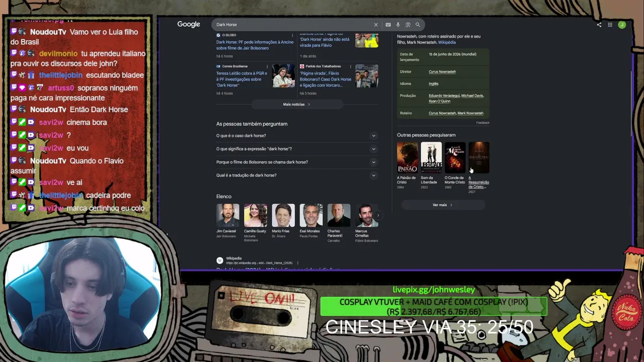Focus the Google search input field
644x362 pixels.
pos(293,25)
